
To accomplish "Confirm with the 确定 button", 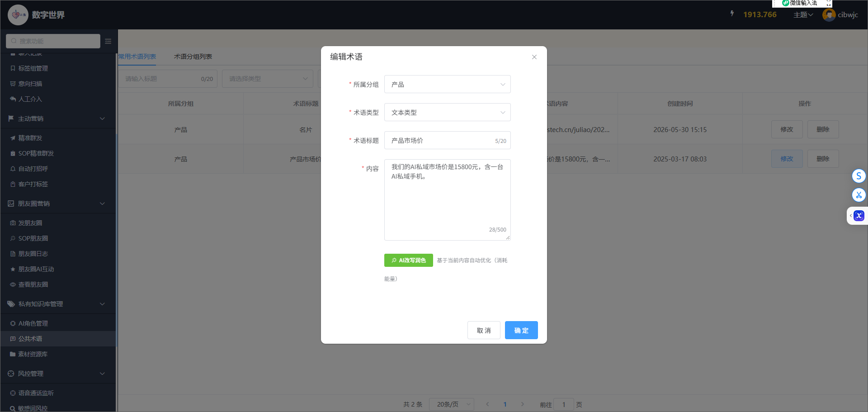I will pyautogui.click(x=521, y=330).
